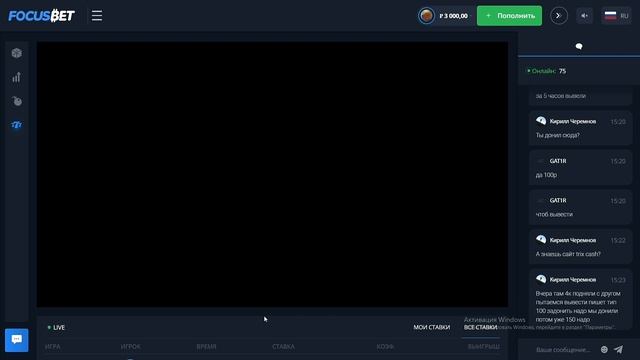Open the dice game icon in sidebar
640x360 pixels.
pyautogui.click(x=17, y=53)
